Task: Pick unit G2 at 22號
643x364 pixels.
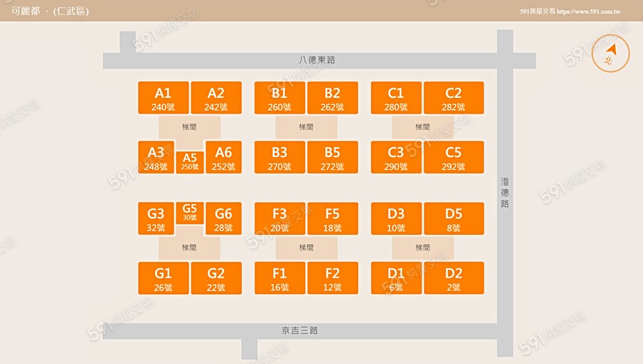Action: tap(216, 278)
